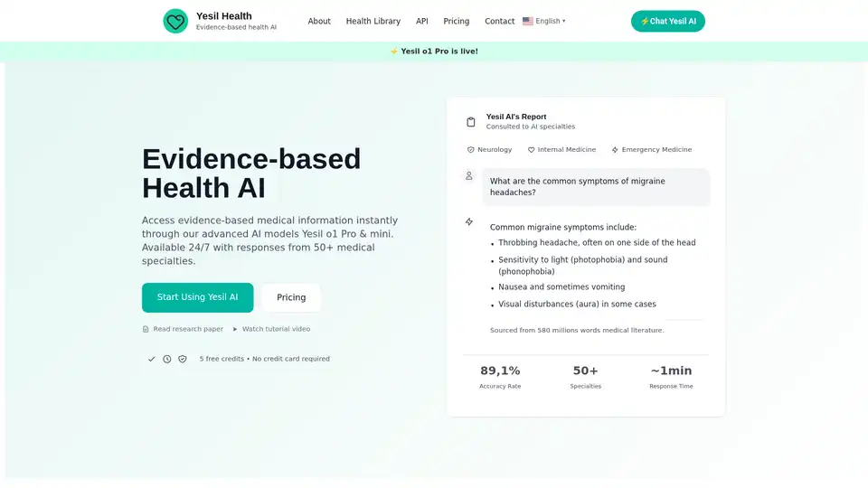Click the play icon beside Watch tutorial video
The width and height of the screenshot is (868, 488).
click(x=235, y=329)
